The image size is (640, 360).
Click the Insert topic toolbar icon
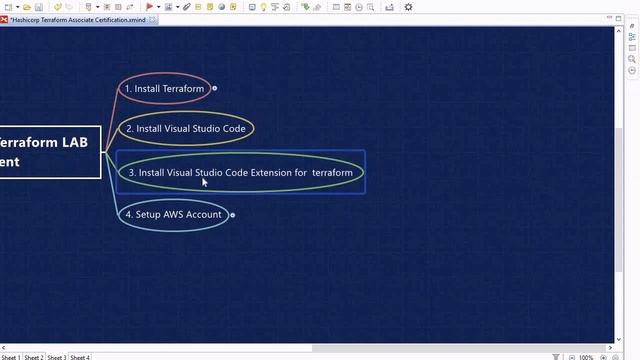pos(88,7)
